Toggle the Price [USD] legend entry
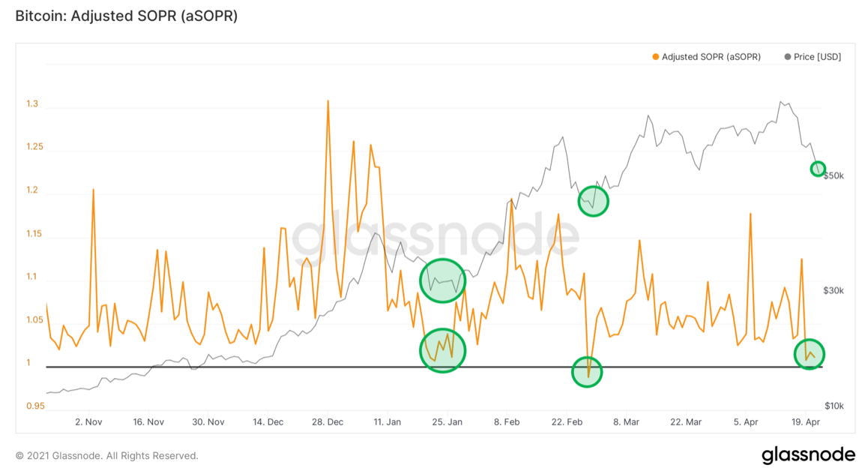This screenshot has height=474, width=868. tap(813, 57)
